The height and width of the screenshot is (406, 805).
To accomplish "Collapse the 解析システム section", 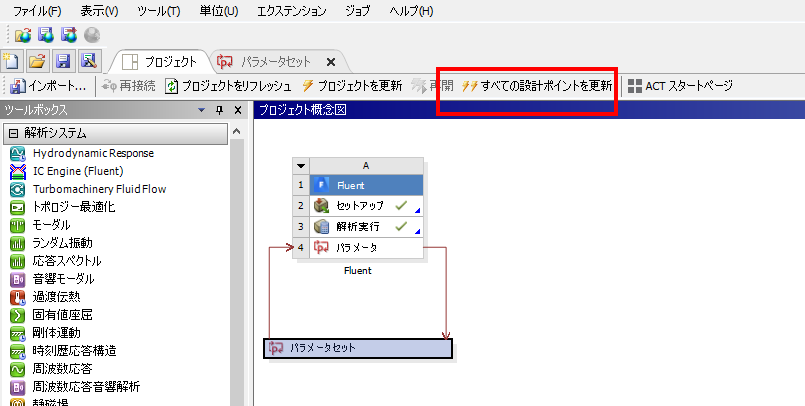I will click(x=13, y=133).
